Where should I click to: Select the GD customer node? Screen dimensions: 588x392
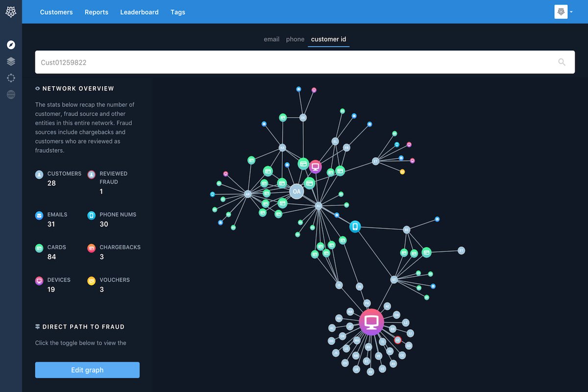409,346
